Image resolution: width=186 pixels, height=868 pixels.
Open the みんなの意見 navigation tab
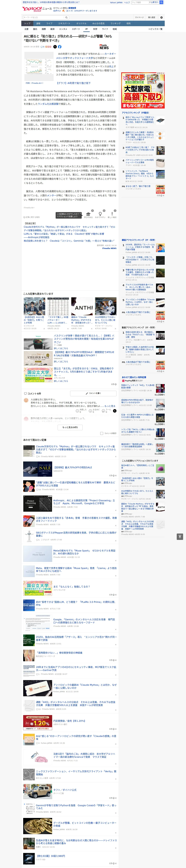click(98, 24)
